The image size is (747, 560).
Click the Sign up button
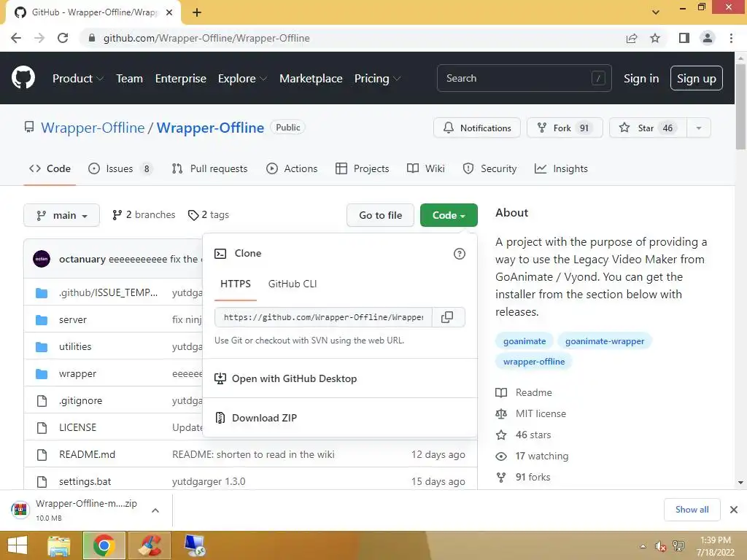click(696, 79)
